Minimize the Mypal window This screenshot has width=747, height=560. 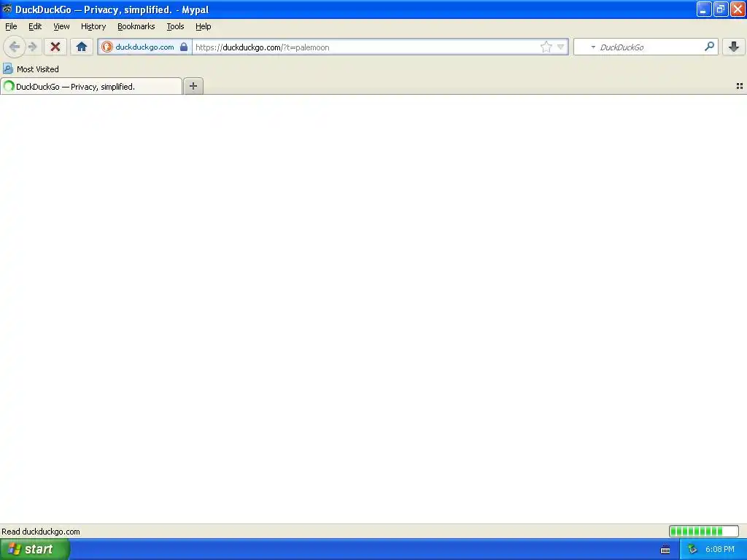tap(703, 9)
